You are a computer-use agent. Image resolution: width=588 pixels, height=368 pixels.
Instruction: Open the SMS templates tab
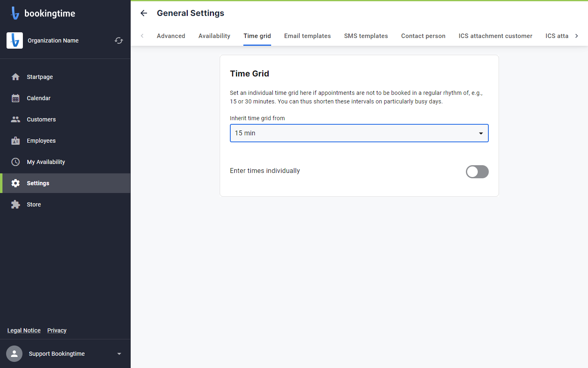tap(366, 36)
